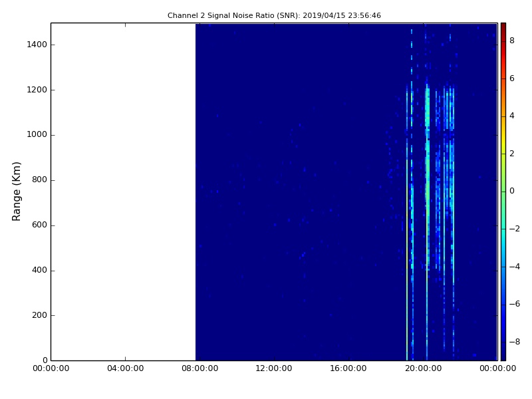Screen dimensions: 532x399
Task: Click the y-axis tick label 800
Action: coord(39,180)
